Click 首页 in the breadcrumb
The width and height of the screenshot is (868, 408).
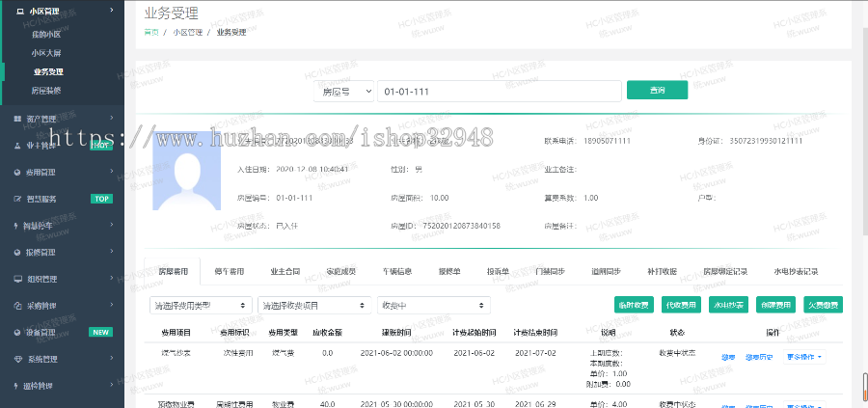click(x=151, y=32)
